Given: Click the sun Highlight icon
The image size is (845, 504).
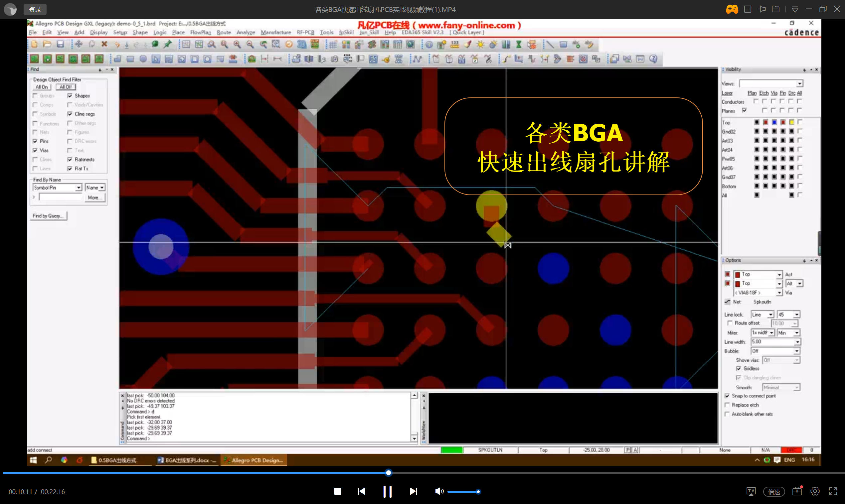Looking at the screenshot, I should click(x=480, y=44).
